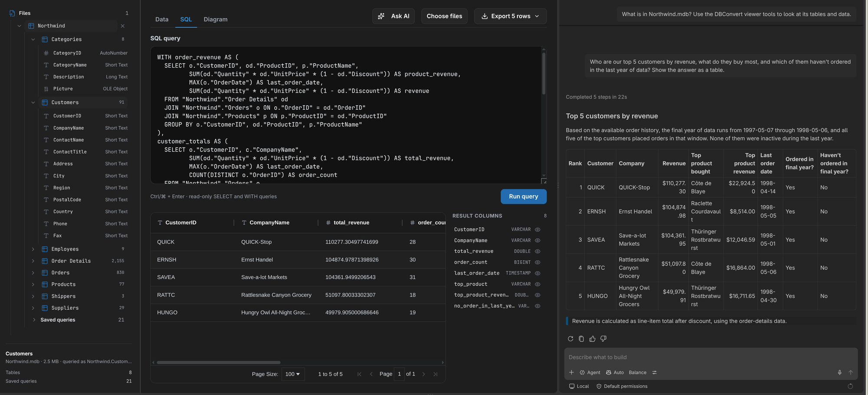Open the chat tuning sliders icon
Screen dimensions: 868x395
point(654,372)
